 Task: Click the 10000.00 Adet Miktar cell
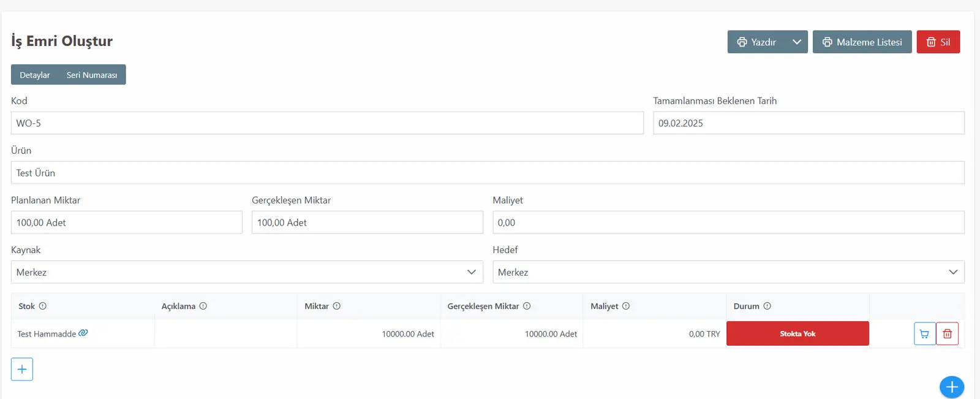click(369, 334)
